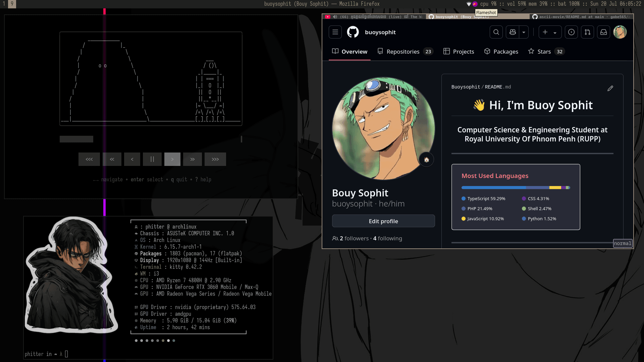Open GitHub search icon
644x362 pixels.
(496, 32)
